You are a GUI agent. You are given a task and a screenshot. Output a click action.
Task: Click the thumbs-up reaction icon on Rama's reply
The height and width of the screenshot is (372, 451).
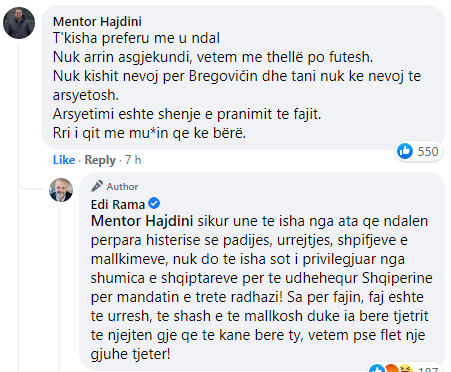pos(377,368)
